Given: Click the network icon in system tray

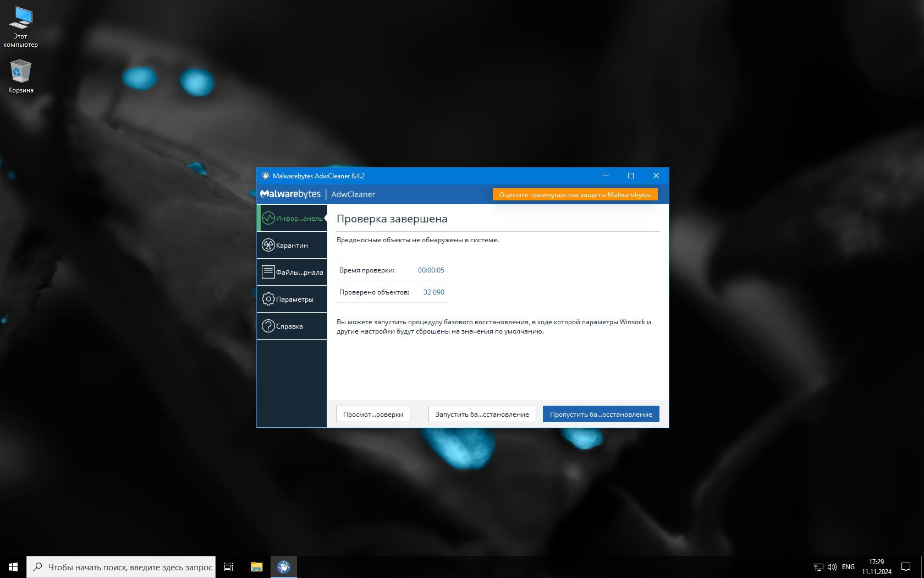Looking at the screenshot, I should click(818, 567).
